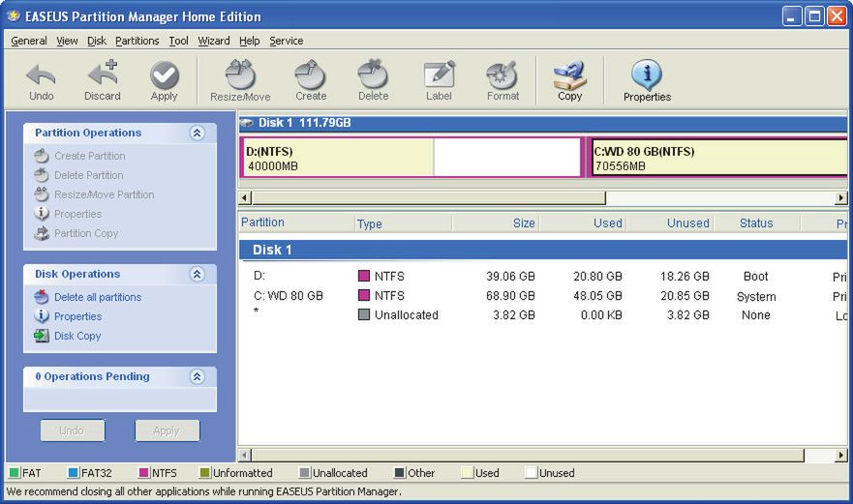The height and width of the screenshot is (504, 853).
Task: Select the C:WD 80 GB(NTFS) partition block
Action: click(x=718, y=157)
